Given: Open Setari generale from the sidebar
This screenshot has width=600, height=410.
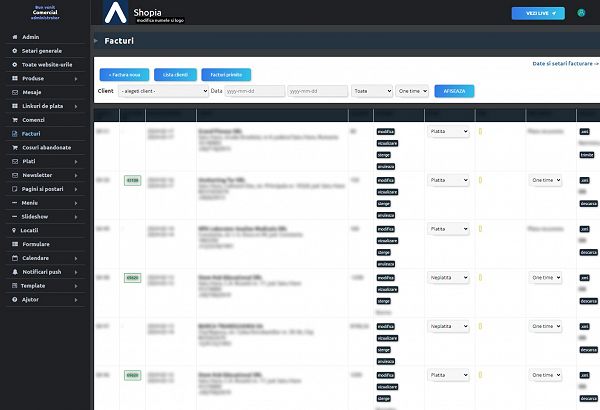Looking at the screenshot, I should [41, 50].
